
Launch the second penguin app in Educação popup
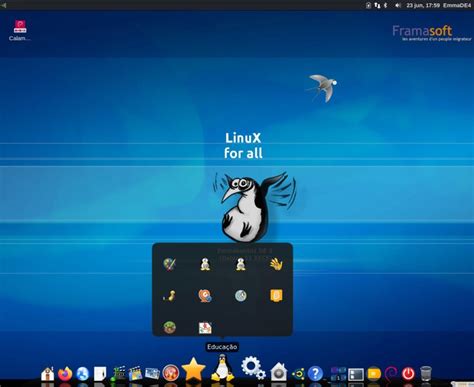241,264
